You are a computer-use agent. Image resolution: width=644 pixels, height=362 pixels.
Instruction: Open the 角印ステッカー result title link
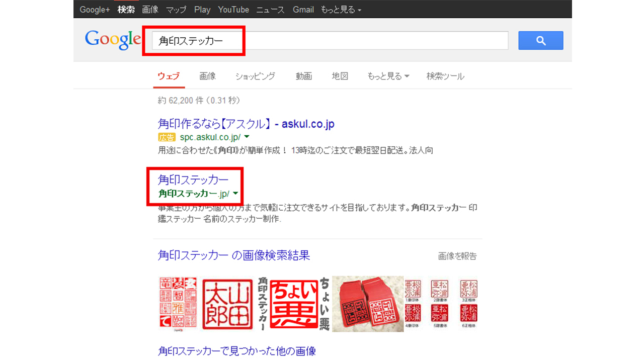(193, 179)
